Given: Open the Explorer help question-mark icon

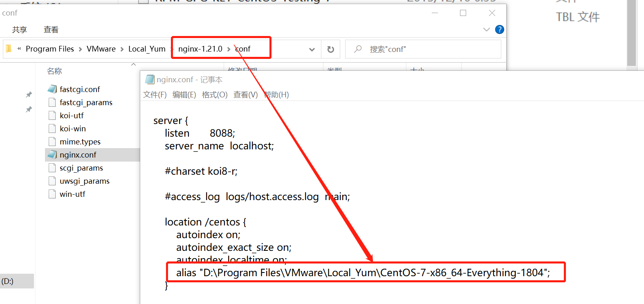Looking at the screenshot, I should tap(499, 29).
